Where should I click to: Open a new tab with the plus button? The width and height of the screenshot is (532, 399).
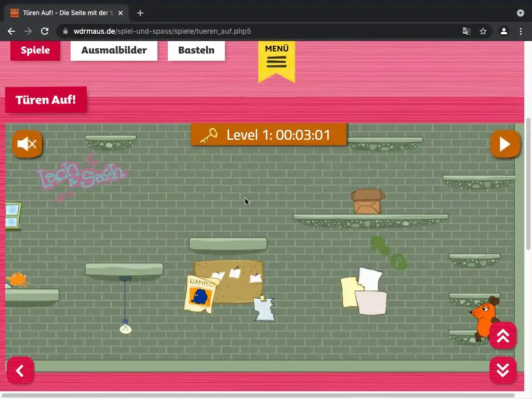(x=140, y=13)
